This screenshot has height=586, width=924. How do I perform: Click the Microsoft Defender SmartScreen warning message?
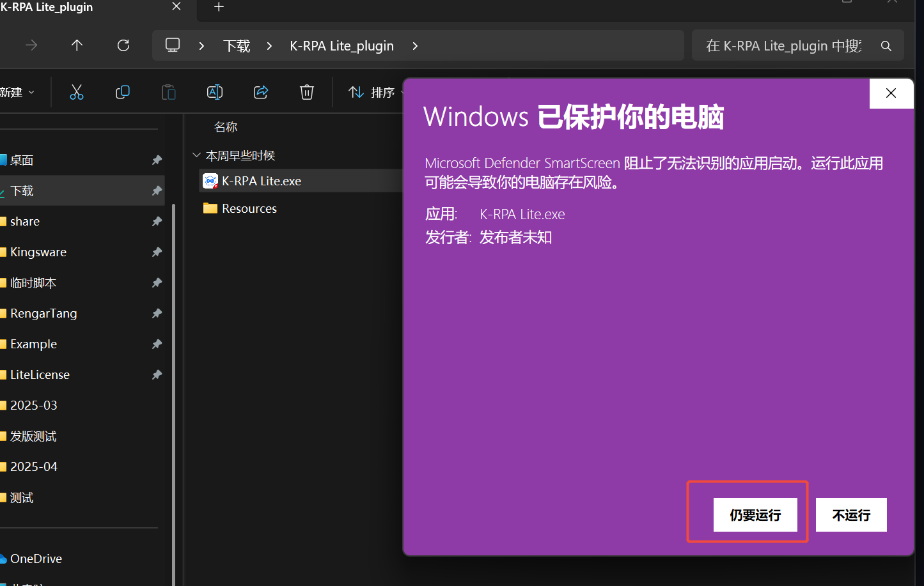click(654, 173)
